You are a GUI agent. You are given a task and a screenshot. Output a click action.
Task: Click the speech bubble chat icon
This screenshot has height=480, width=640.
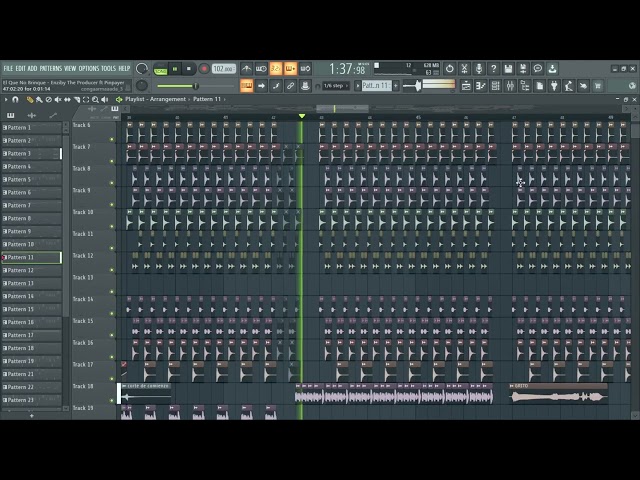click(x=538, y=69)
